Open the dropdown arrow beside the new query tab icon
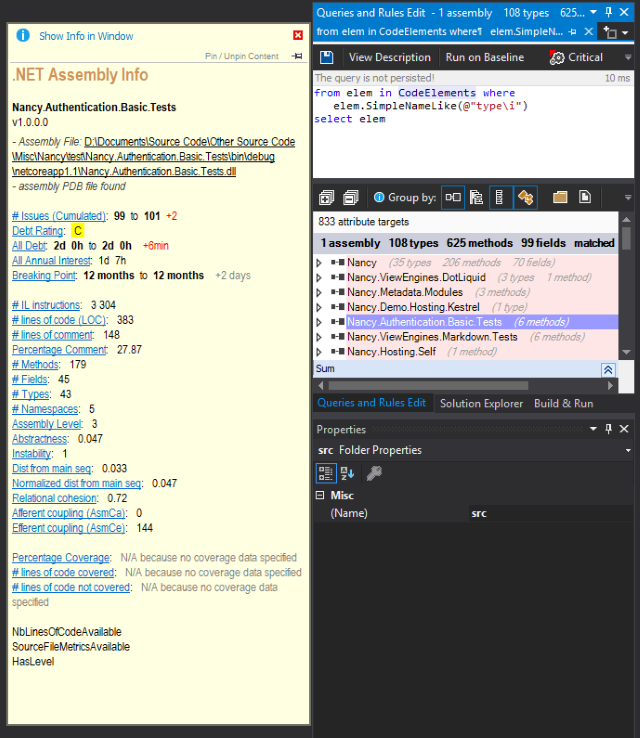 coord(625,33)
